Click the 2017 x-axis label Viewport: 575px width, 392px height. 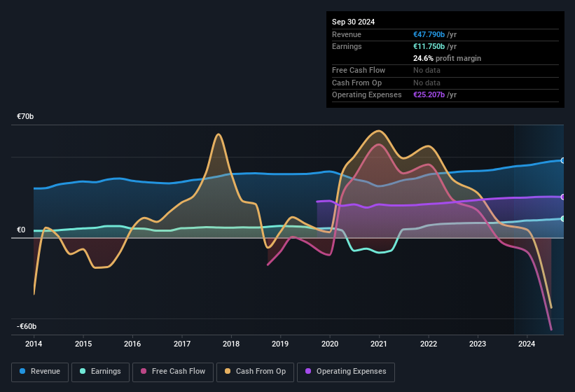click(182, 344)
